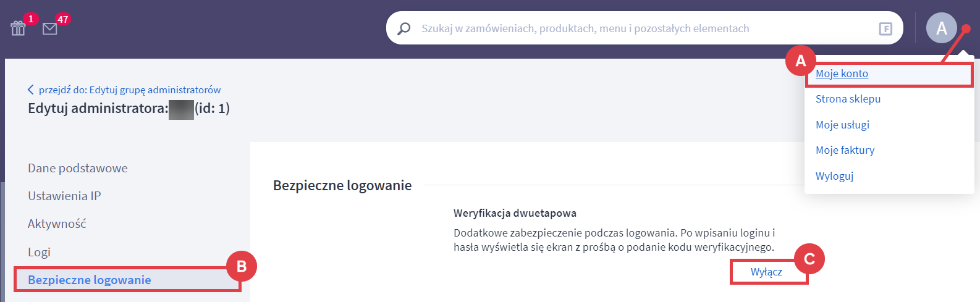
Task: Click the back chevron beside przejdź do
Action: [x=31, y=90]
